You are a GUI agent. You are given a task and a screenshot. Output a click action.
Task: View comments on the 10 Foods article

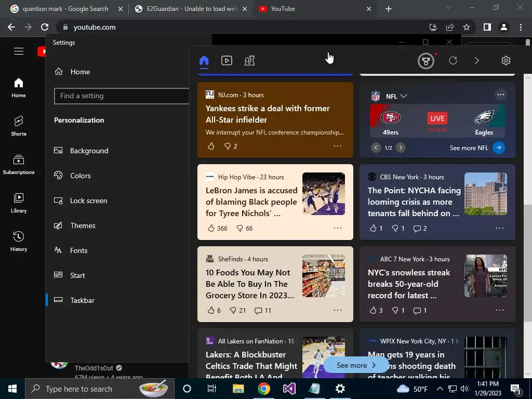coord(263,311)
